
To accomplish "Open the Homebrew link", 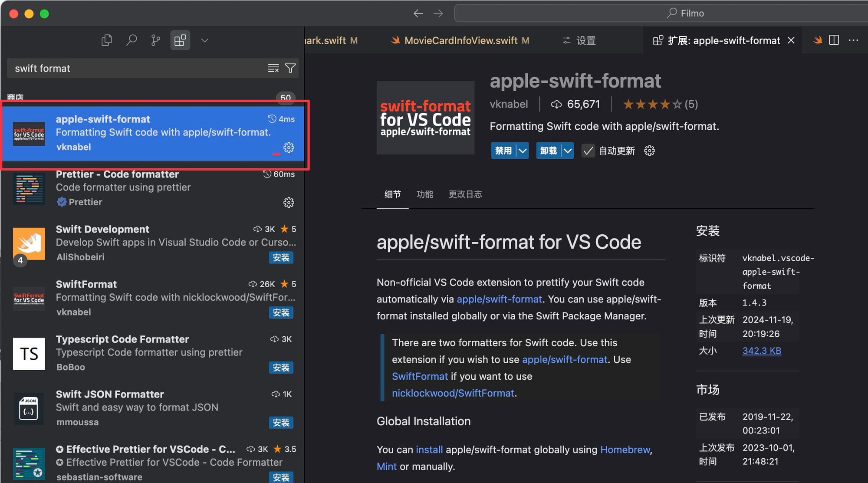I will point(625,450).
